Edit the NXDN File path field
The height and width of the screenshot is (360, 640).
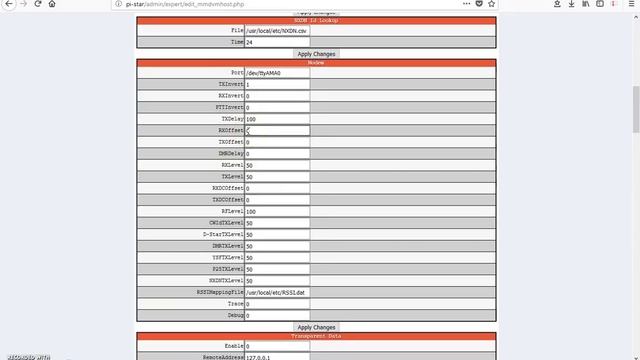click(277, 31)
